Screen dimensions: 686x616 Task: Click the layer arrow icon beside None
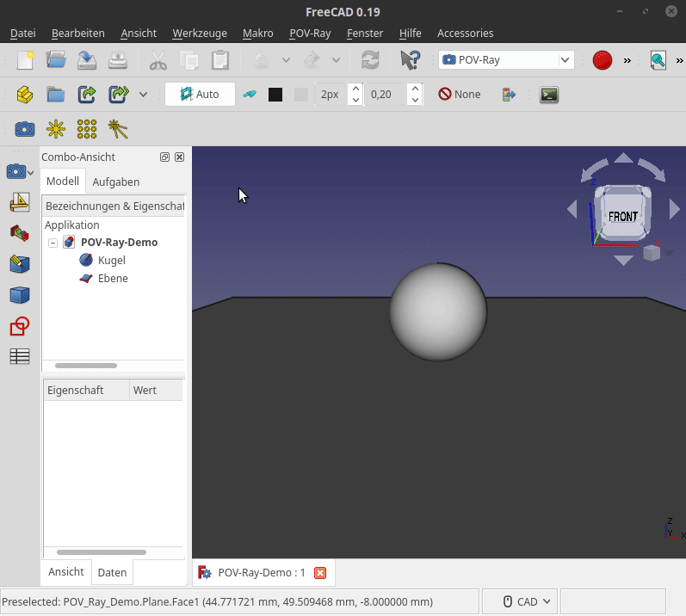(x=509, y=95)
